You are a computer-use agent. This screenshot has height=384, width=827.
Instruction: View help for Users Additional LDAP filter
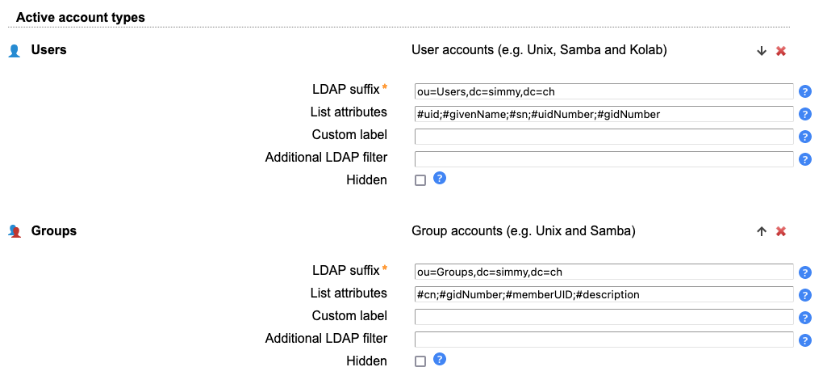pos(805,159)
